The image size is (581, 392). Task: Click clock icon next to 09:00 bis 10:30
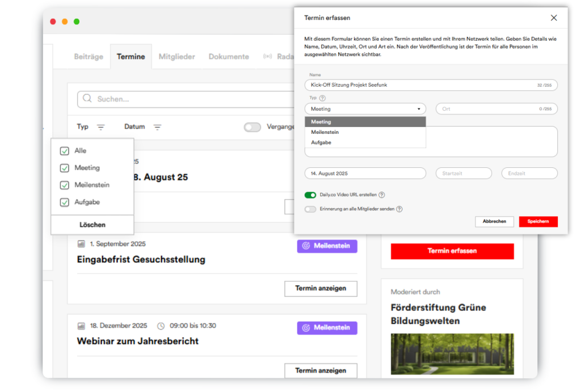tap(161, 326)
